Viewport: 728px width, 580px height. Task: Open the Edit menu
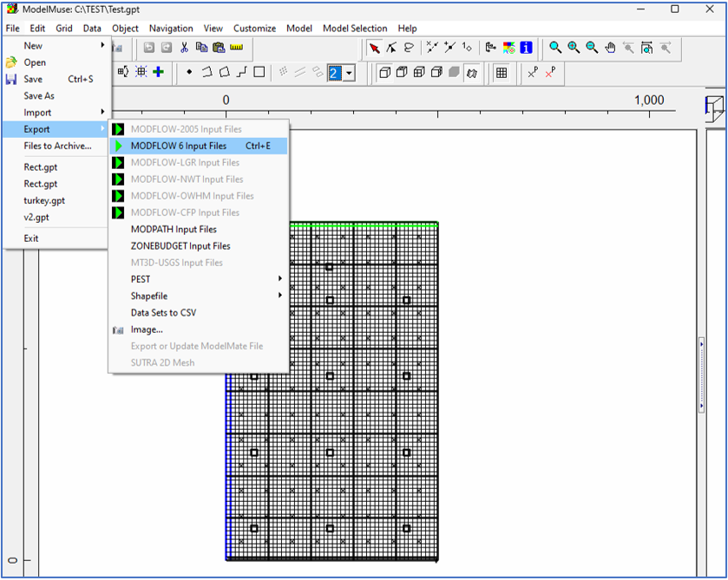click(37, 29)
